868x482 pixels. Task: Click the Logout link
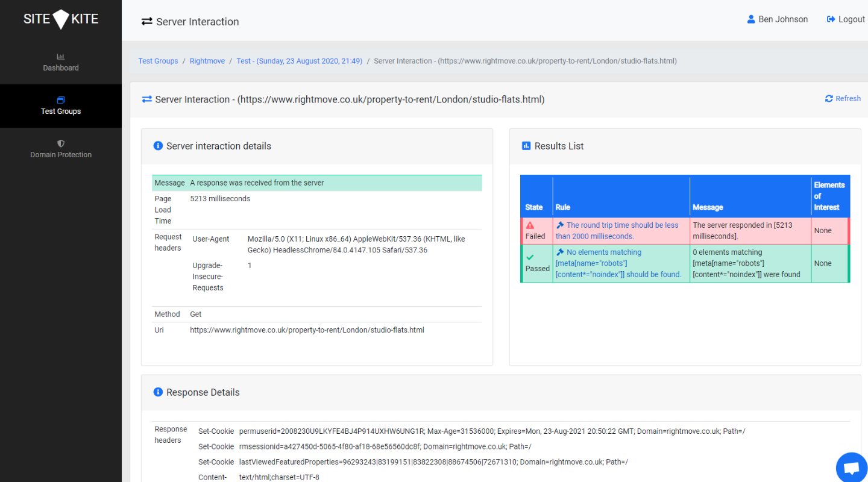coord(846,19)
